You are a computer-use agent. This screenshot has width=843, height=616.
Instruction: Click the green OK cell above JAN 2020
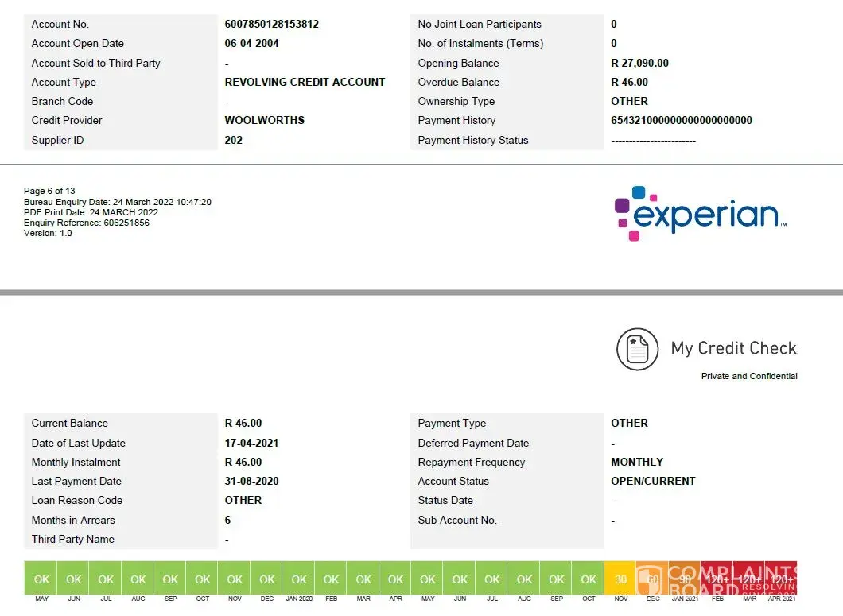(299, 579)
